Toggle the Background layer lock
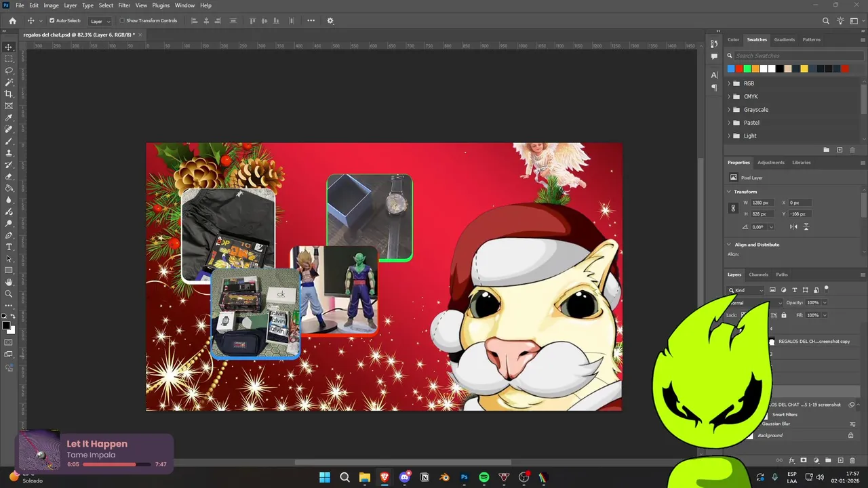868x488 pixels. point(852,435)
